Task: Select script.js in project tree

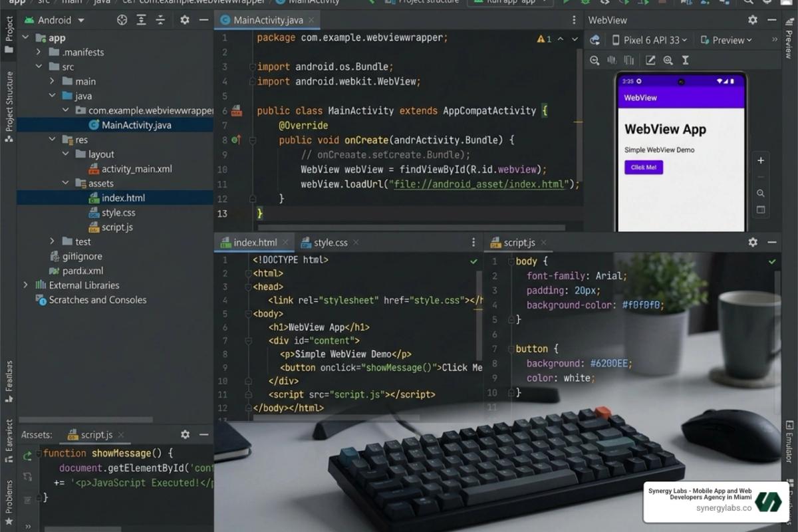Action: [x=117, y=227]
